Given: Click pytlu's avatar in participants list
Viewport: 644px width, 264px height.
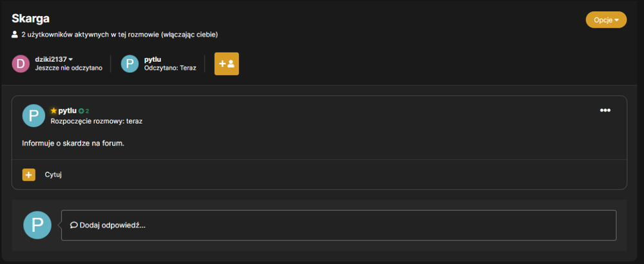Looking at the screenshot, I should (130, 64).
